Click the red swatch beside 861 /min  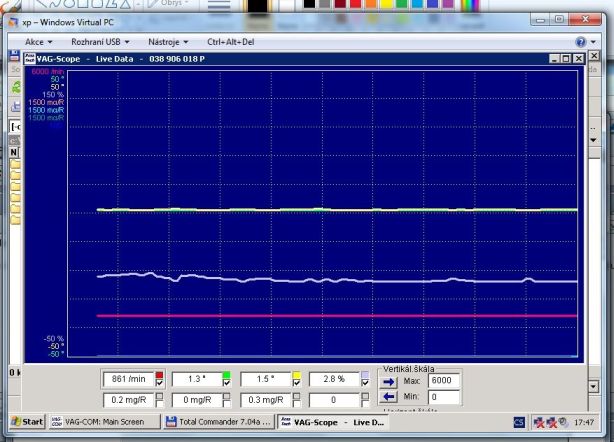coord(159,375)
